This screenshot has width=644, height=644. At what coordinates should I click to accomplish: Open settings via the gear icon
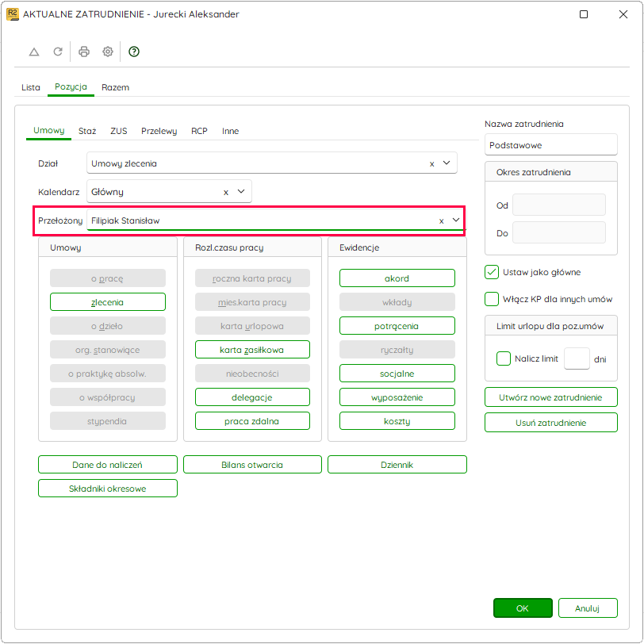pos(108,52)
